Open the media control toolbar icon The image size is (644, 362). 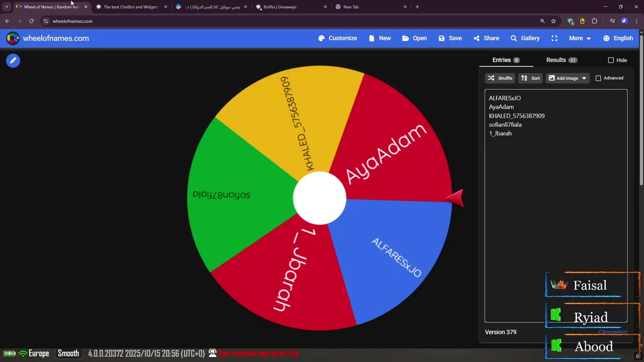[612, 21]
